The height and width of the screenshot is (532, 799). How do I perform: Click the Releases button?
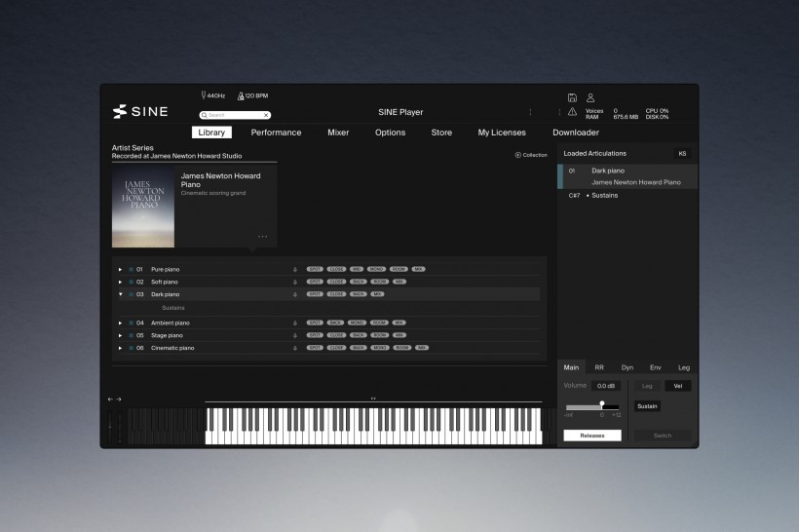pos(592,436)
